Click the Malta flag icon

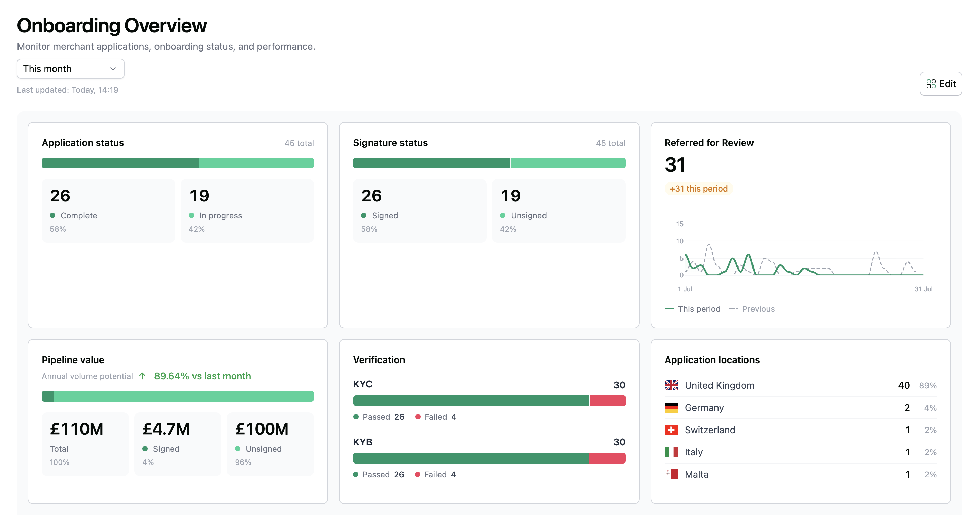tap(671, 474)
